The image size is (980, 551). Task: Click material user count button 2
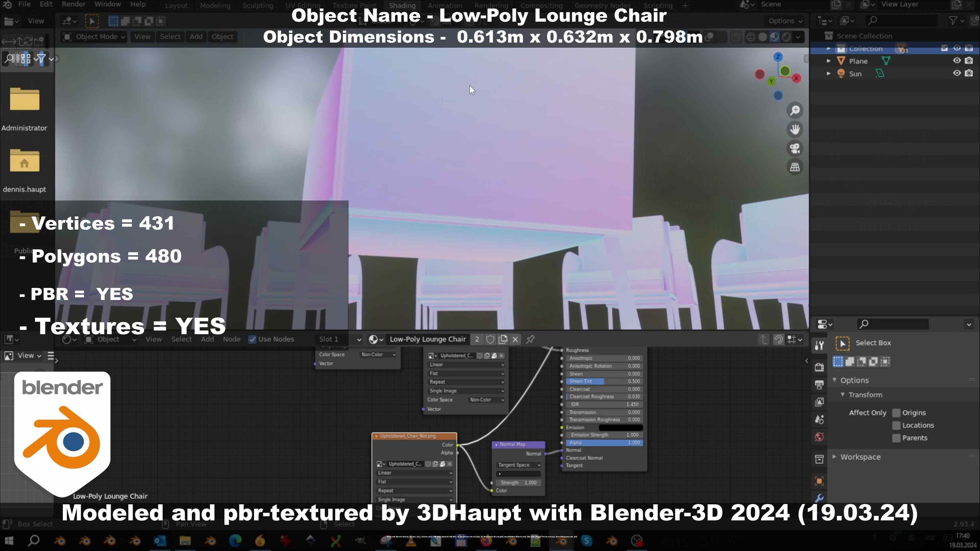tap(477, 339)
